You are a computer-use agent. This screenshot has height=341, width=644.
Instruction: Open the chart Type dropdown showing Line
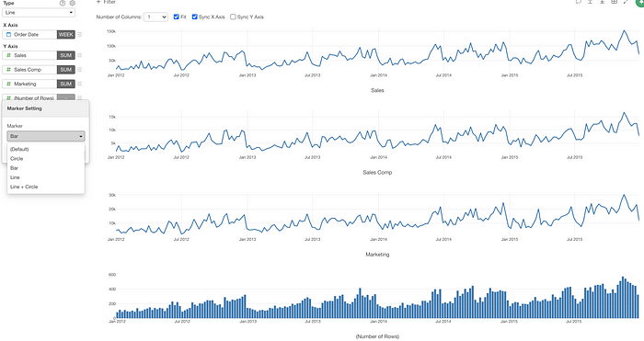point(39,13)
